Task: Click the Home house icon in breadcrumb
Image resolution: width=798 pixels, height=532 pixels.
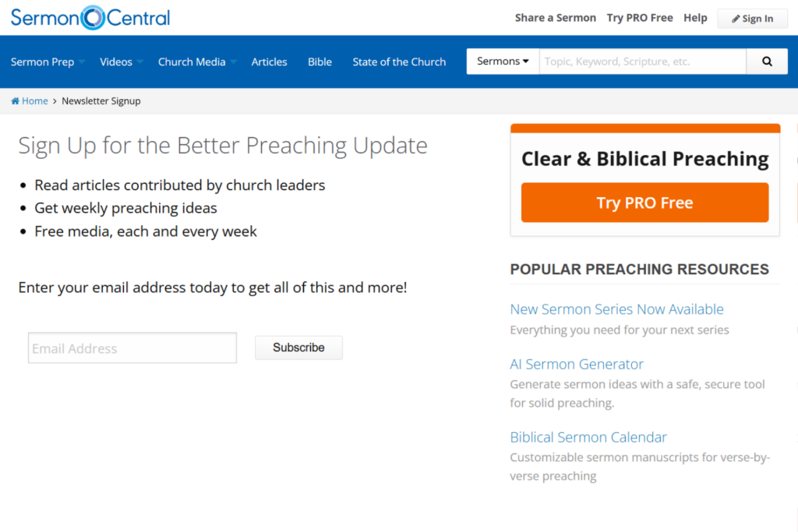Action: tap(16, 100)
